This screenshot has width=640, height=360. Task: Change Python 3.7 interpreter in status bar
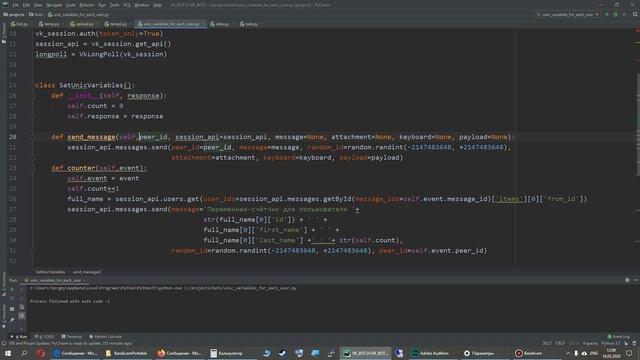point(611,343)
